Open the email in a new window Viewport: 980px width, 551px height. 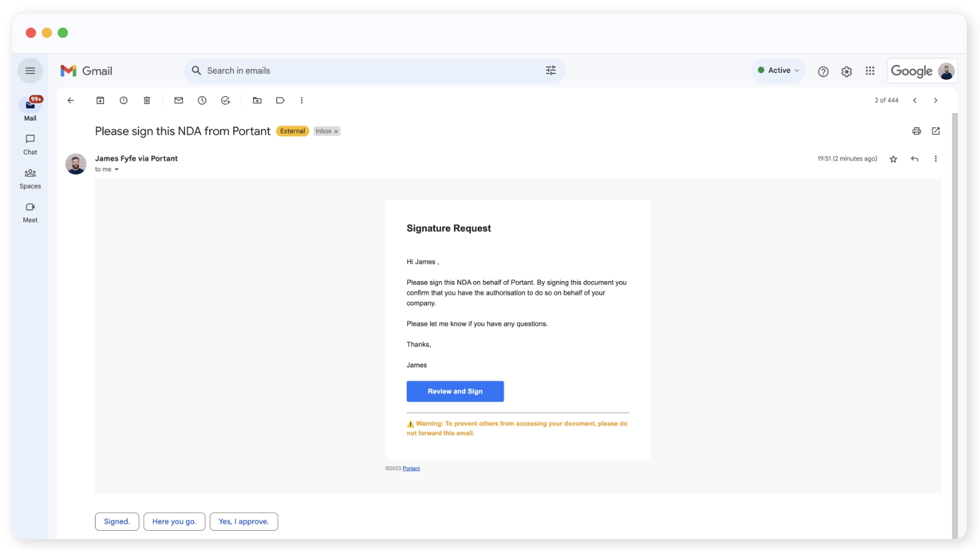click(936, 131)
